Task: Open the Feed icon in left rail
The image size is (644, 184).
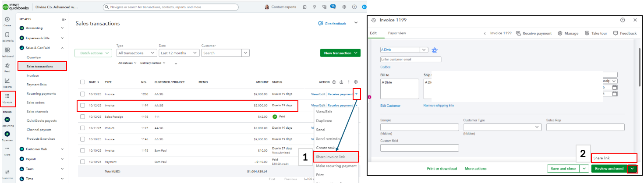Action: point(7,65)
